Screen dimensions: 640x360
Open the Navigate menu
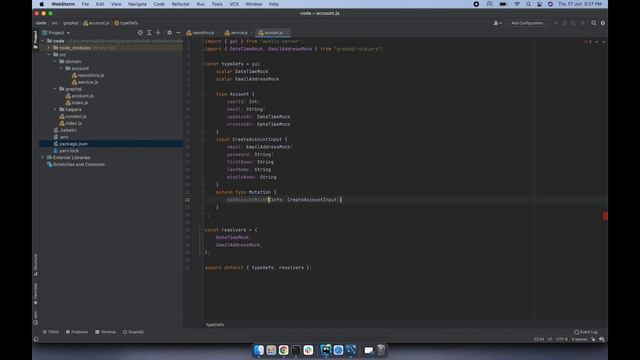tap(137, 4)
